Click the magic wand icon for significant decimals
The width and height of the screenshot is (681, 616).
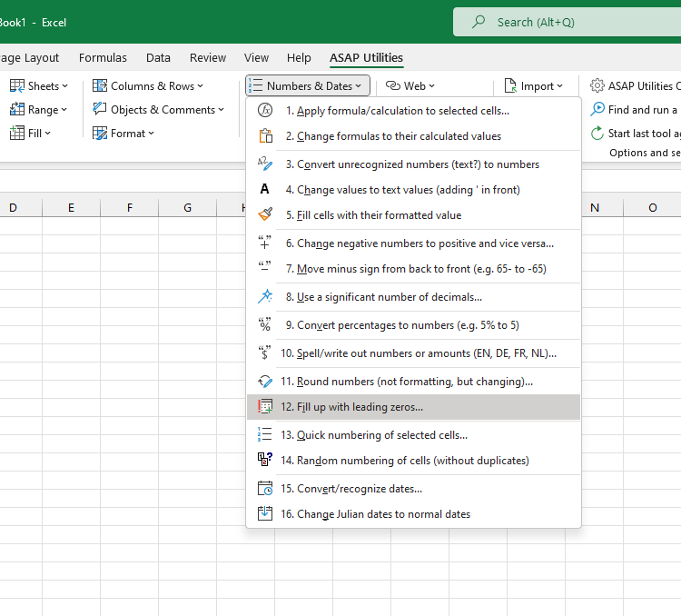tap(265, 296)
